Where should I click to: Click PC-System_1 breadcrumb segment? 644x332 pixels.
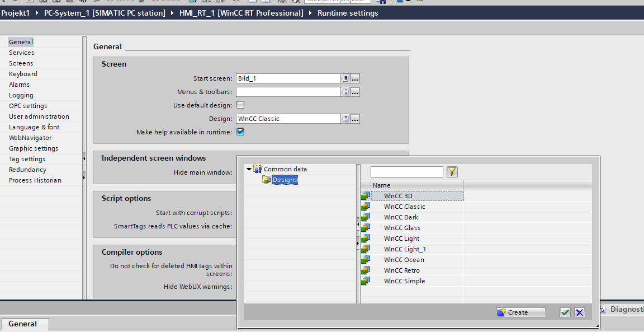click(x=105, y=13)
